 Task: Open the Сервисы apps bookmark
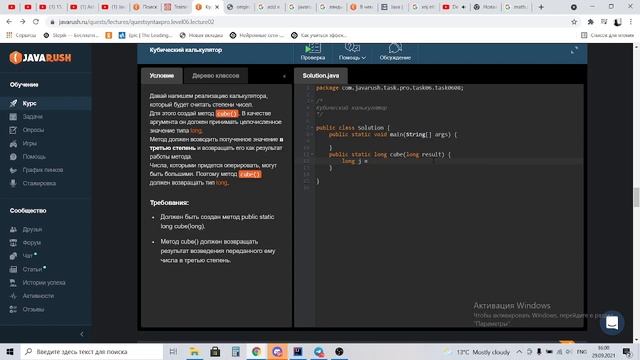[21, 36]
